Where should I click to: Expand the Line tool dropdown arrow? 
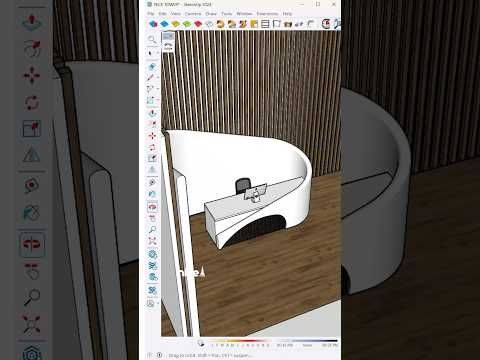[157, 78]
